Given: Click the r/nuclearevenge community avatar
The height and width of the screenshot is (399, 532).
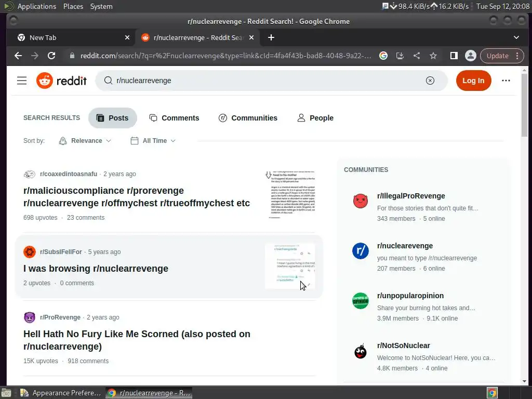Looking at the screenshot, I should (x=361, y=251).
